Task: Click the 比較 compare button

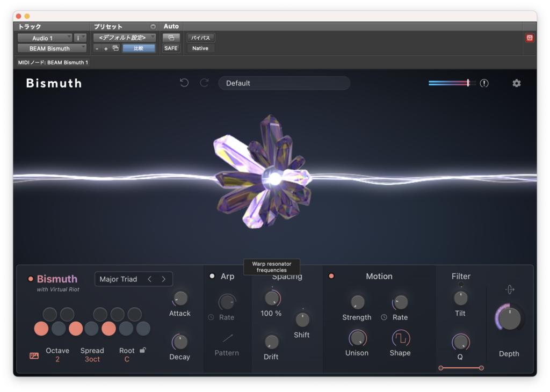Action: (139, 48)
